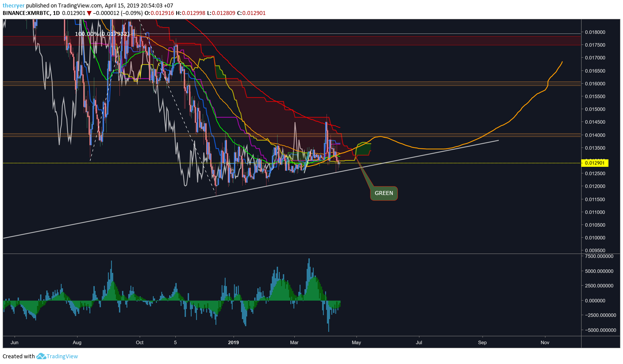Click the yellow 0.012901 current price tag
Viewport: 623px width, 364px height.
(x=595, y=163)
